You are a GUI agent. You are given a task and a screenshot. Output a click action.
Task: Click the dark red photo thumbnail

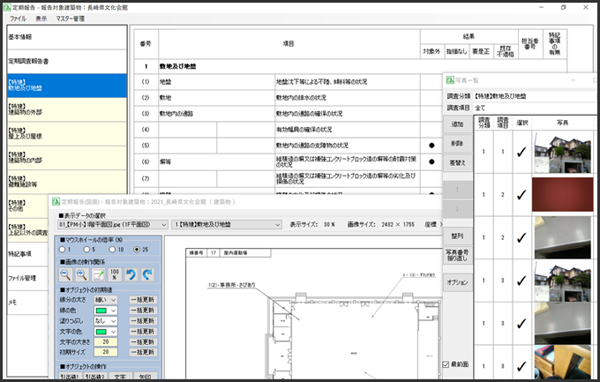click(562, 195)
